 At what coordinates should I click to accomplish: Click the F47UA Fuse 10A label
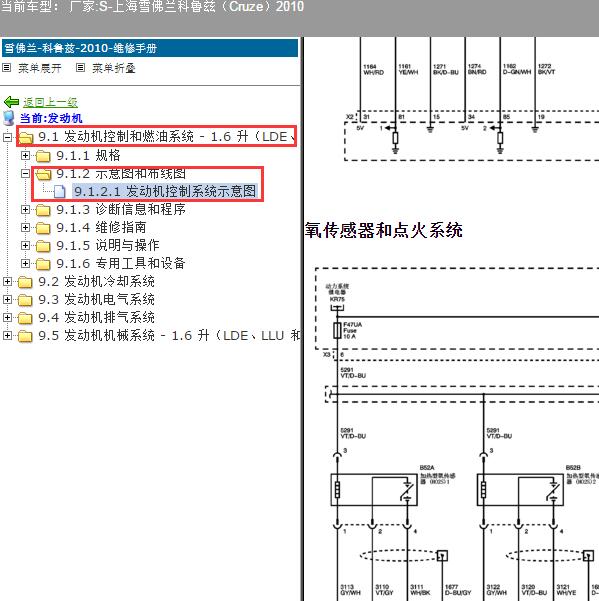(352, 330)
